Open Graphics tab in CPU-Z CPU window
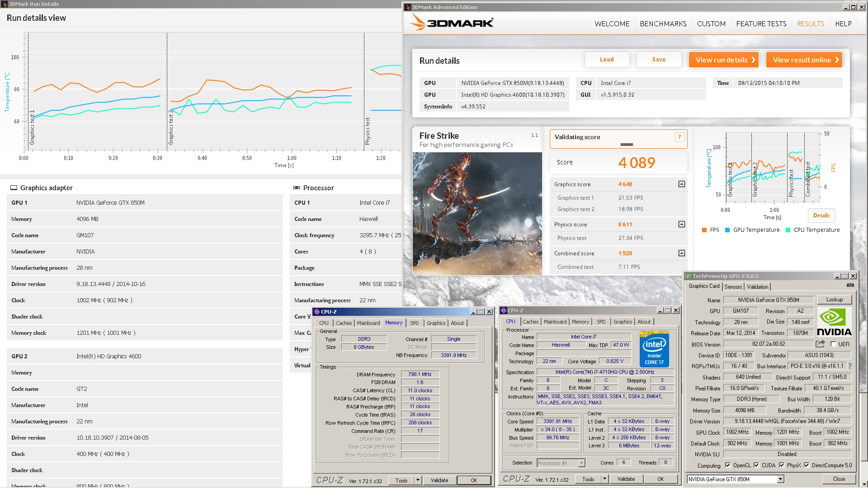The height and width of the screenshot is (488, 868). [623, 322]
